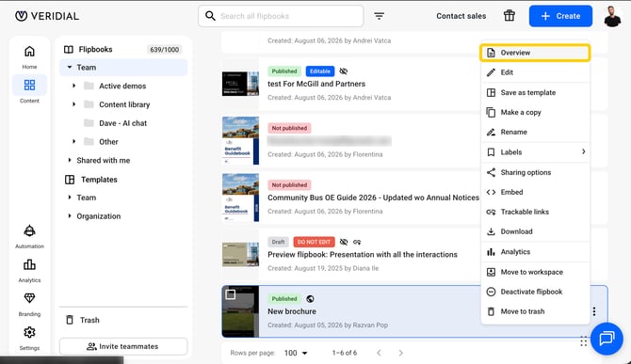The image size is (631, 364).
Task: Open more options for New brochure
Action: point(594,311)
